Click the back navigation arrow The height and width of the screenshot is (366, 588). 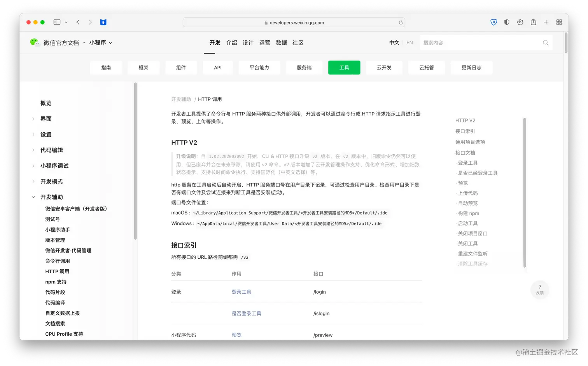[78, 22]
